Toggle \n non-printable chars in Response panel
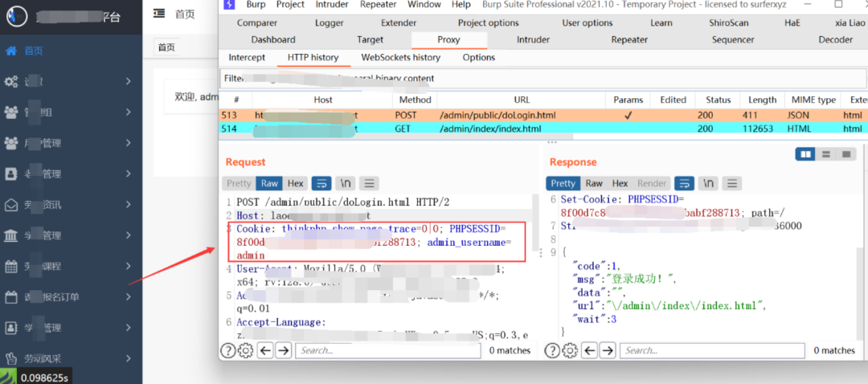This screenshot has width=868, height=384. 709,183
